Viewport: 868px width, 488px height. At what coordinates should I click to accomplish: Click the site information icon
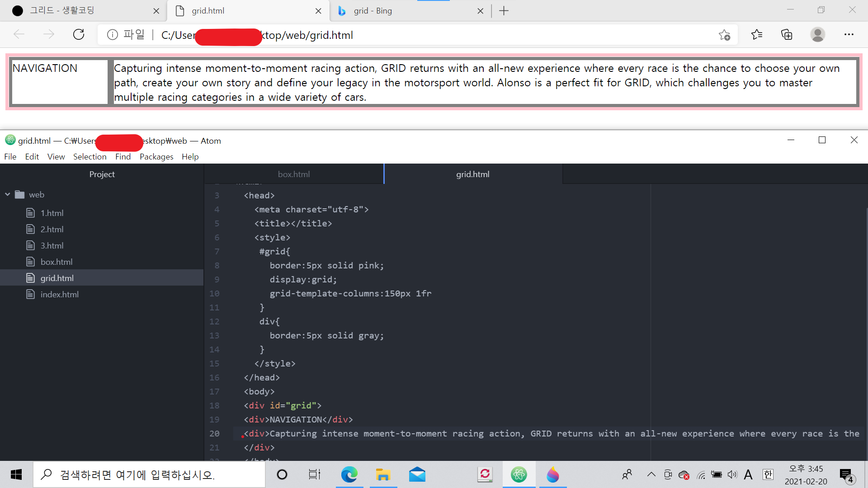tap(113, 35)
